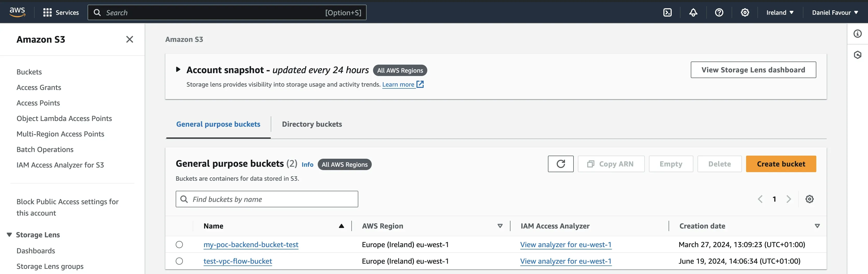
Task: Open the hexagon tools icon on the right edge
Action: tap(858, 55)
